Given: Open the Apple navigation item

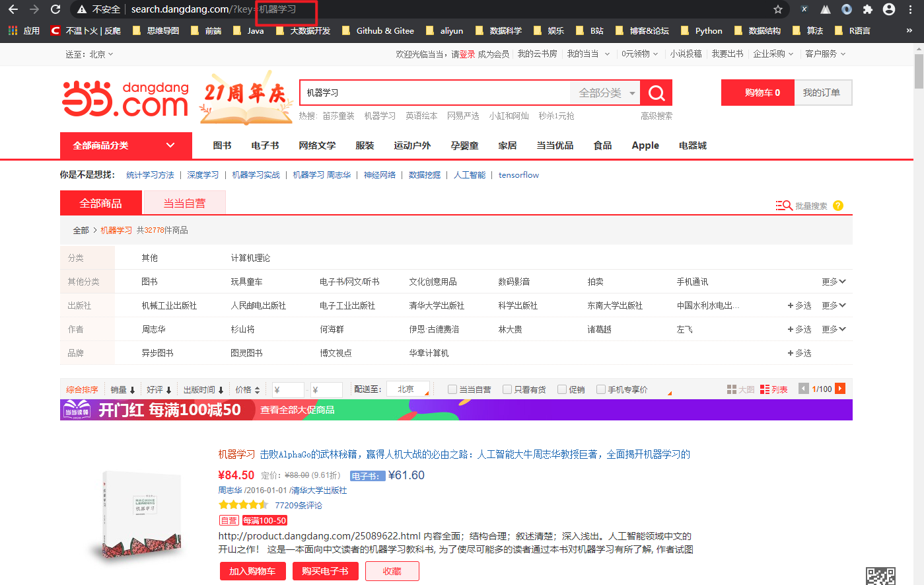Looking at the screenshot, I should point(645,145).
